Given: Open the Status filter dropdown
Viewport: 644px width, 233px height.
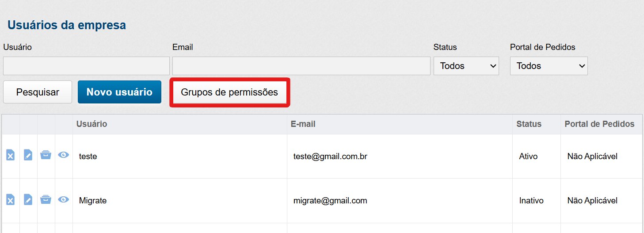Looking at the screenshot, I should [466, 66].
